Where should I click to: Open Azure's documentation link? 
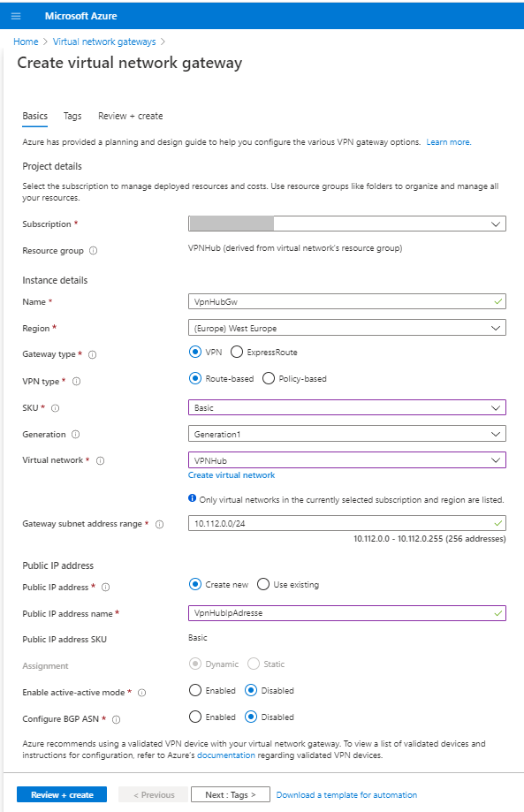pos(225,755)
